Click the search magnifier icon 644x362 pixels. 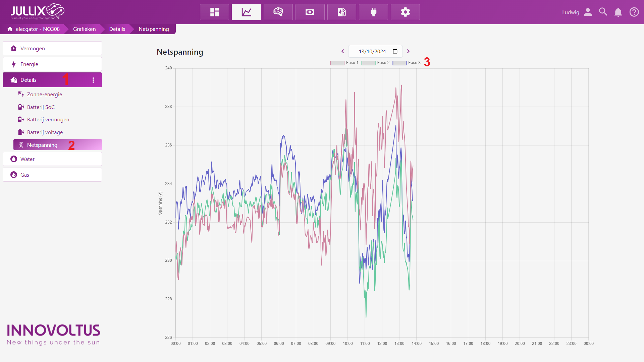[603, 12]
